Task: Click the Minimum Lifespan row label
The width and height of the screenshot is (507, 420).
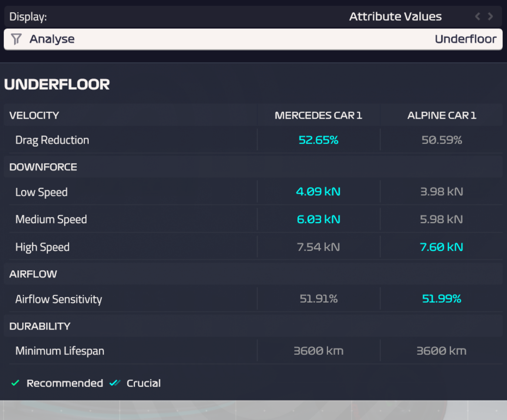Action: point(60,351)
